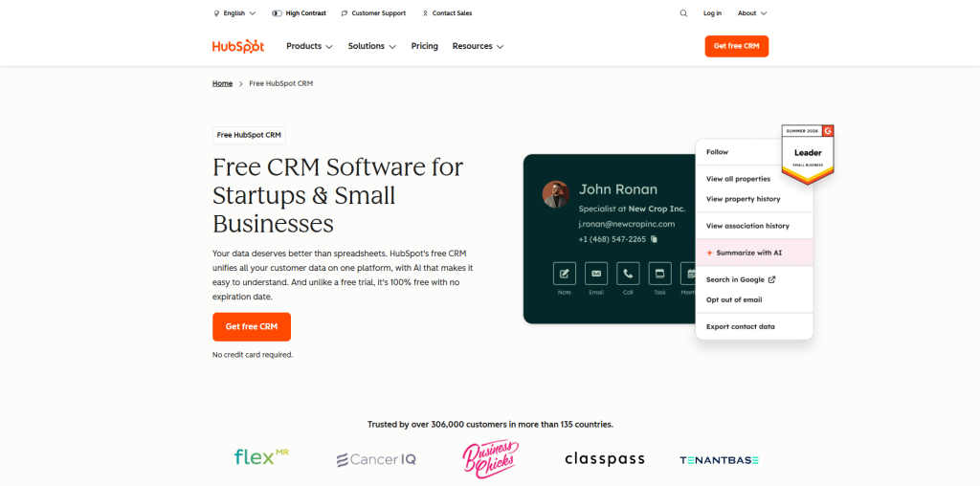The image size is (980, 486).
Task: Open the search magnifier icon
Action: [x=683, y=13]
